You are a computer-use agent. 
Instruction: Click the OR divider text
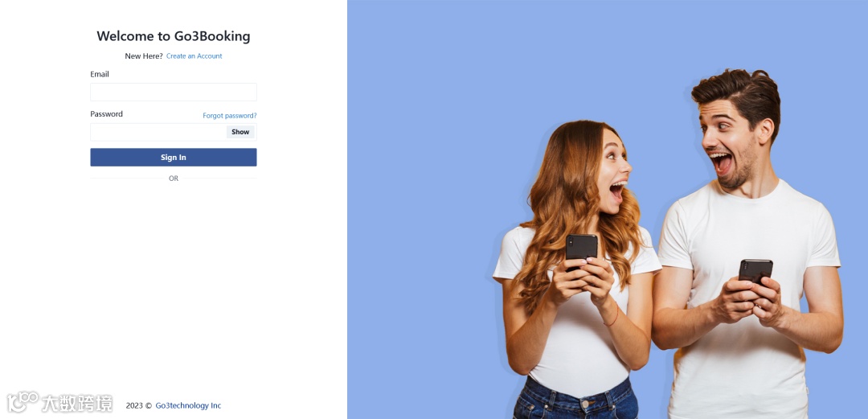[174, 179]
